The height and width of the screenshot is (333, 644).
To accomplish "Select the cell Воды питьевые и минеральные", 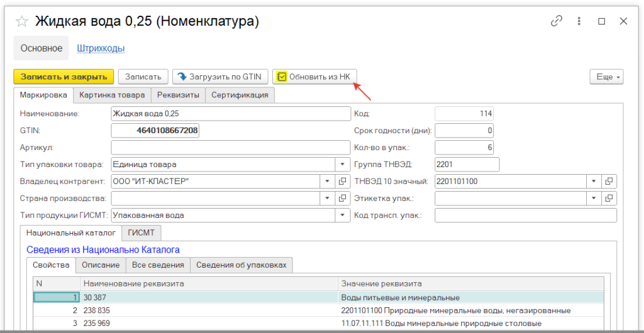I will pos(471,297).
